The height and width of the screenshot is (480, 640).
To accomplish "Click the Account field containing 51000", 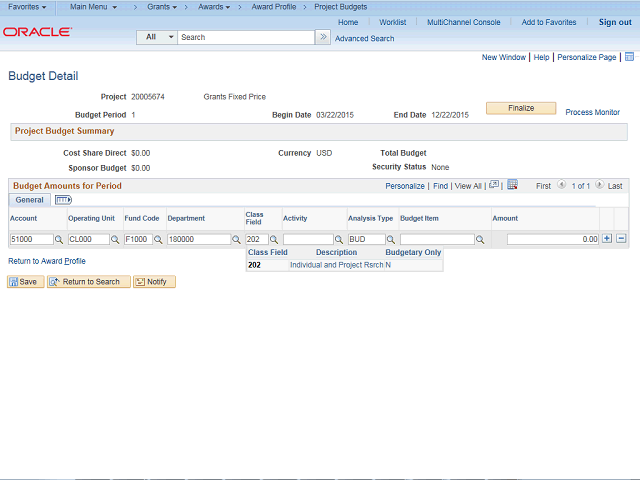I will 31,239.
